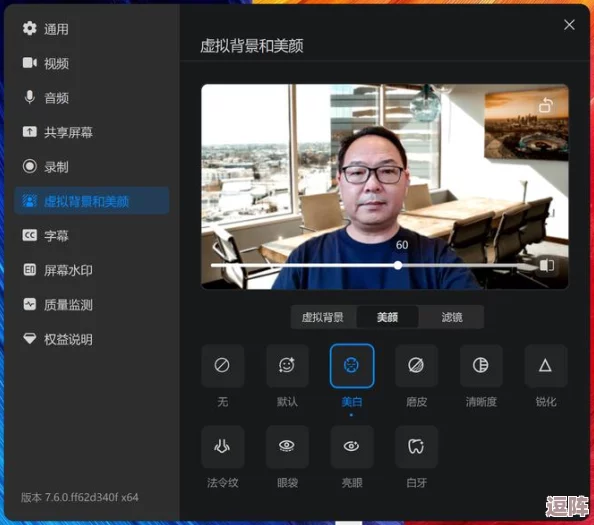Select the 无 (none) beauty option
594x525 pixels.
pyautogui.click(x=222, y=366)
